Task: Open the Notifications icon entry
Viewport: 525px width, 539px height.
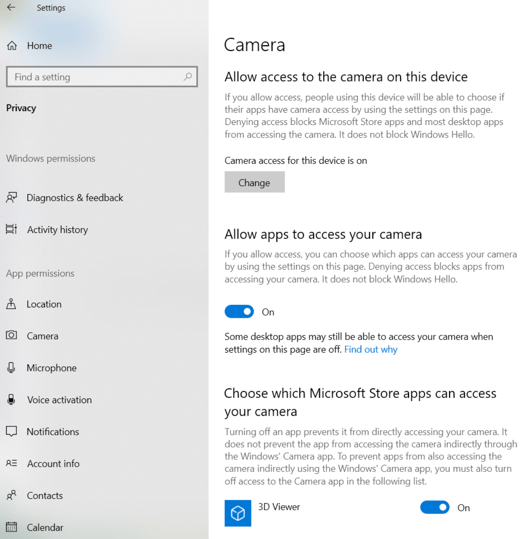Action: (11, 431)
